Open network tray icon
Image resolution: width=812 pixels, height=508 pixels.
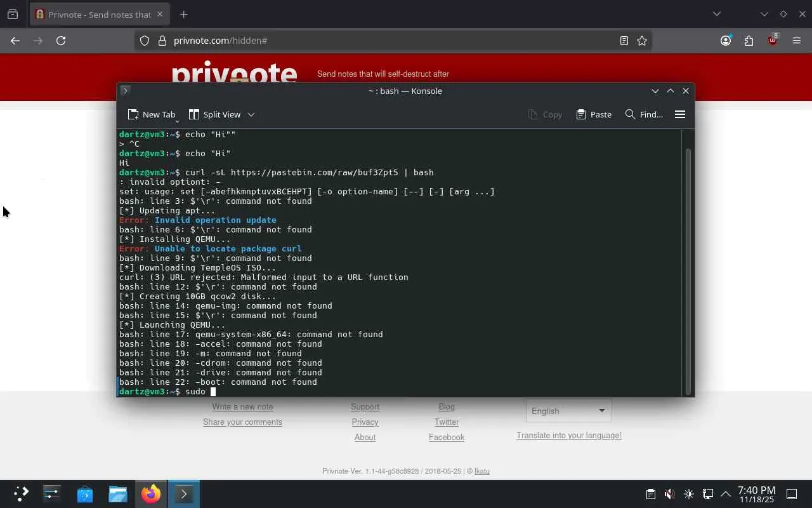pos(708,494)
